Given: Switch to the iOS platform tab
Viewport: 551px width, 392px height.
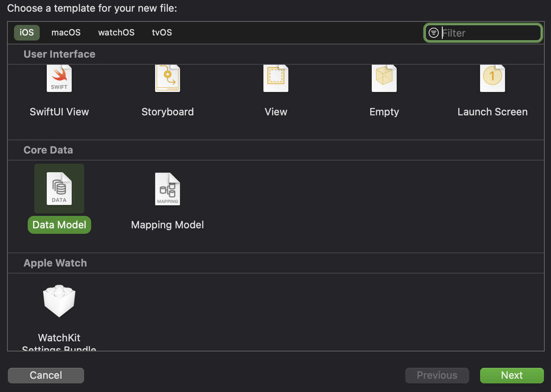Looking at the screenshot, I should [x=27, y=33].
